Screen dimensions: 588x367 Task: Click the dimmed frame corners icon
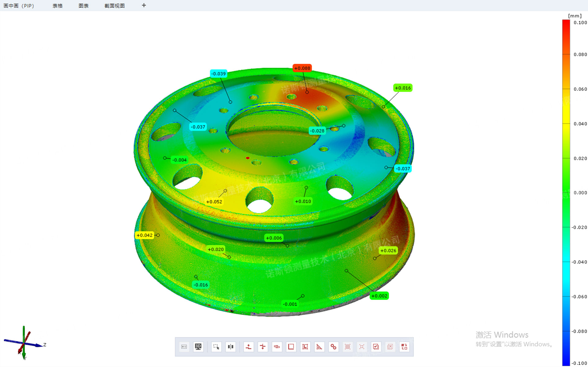(362, 347)
